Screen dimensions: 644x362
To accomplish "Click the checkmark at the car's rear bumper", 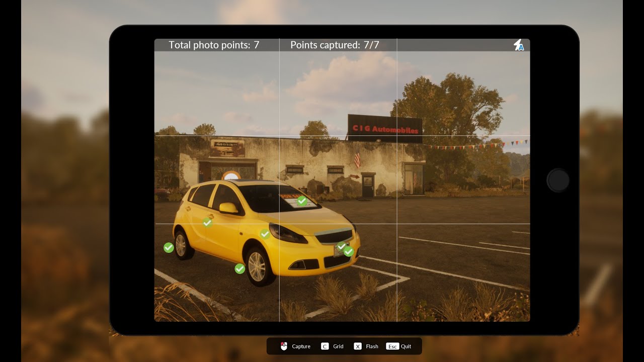I will pyautogui.click(x=169, y=247).
